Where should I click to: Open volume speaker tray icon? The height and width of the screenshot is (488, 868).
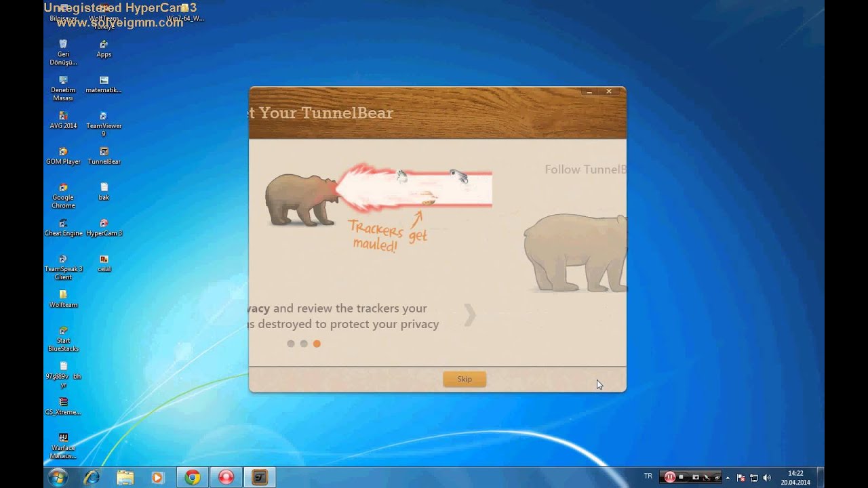pos(766,477)
